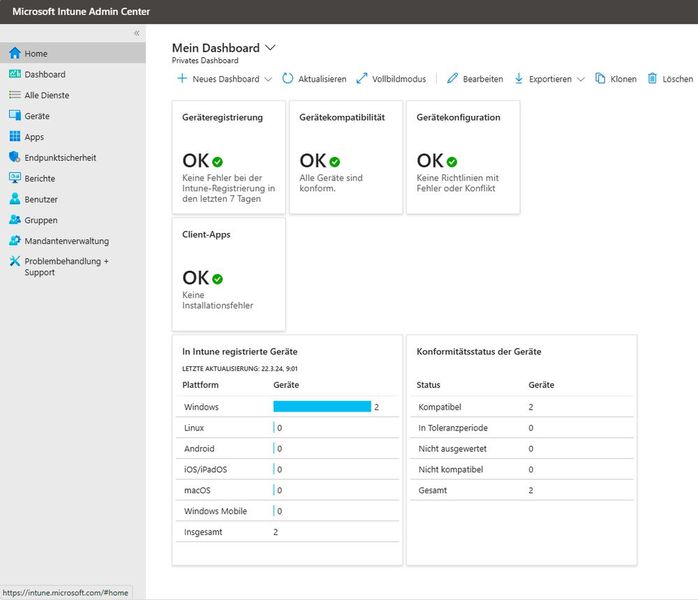Viewport: 698px width, 600px height.
Task: Click the Löschen button label
Action: [678, 79]
